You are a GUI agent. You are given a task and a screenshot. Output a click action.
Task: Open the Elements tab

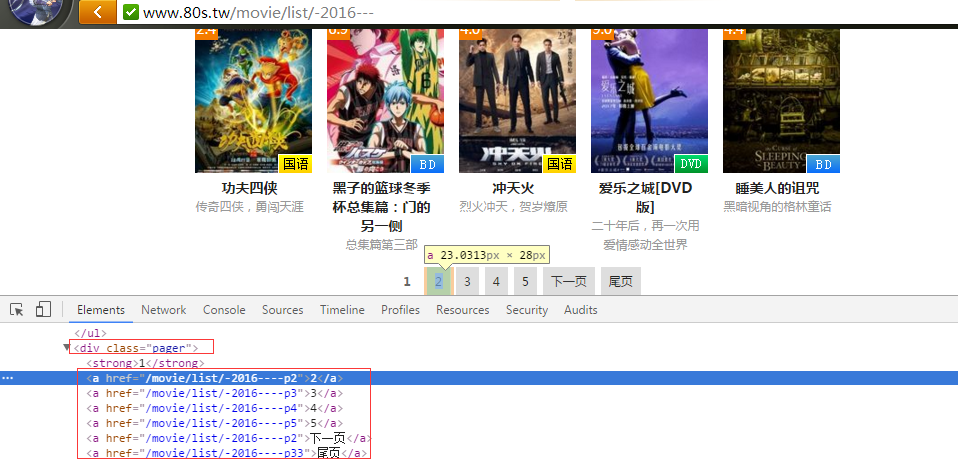pyautogui.click(x=101, y=310)
